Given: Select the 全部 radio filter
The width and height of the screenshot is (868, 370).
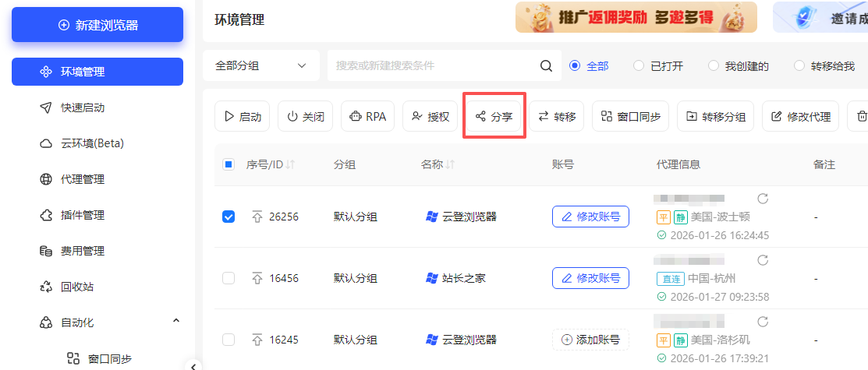Looking at the screenshot, I should coord(589,65).
